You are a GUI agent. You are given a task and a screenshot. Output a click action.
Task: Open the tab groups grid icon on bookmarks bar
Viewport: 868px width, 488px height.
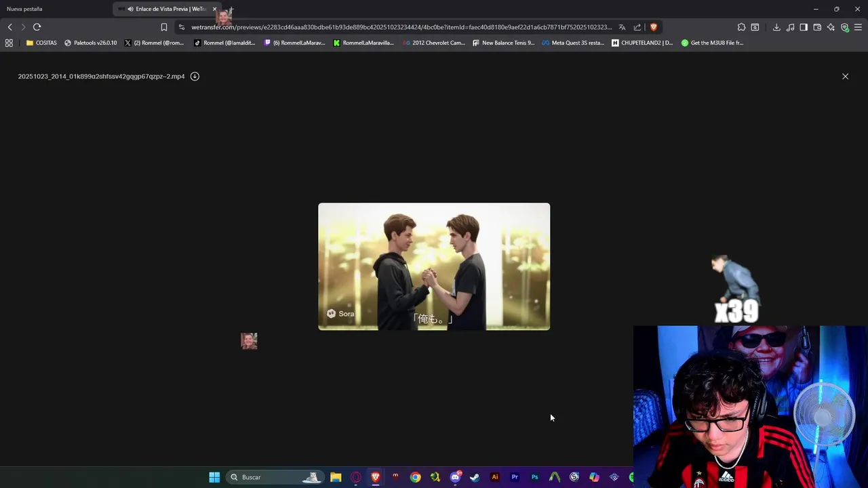click(x=9, y=43)
